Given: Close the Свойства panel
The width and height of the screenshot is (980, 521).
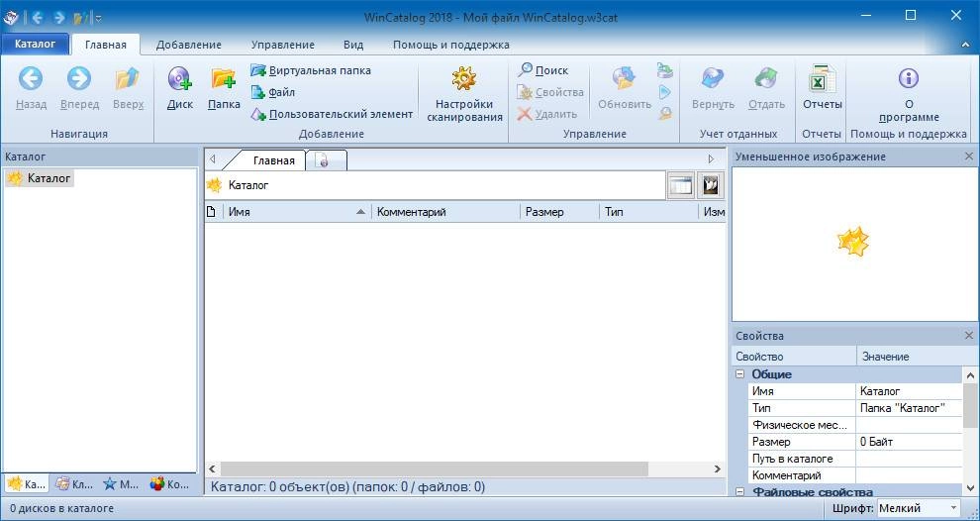Looking at the screenshot, I should 969,336.
